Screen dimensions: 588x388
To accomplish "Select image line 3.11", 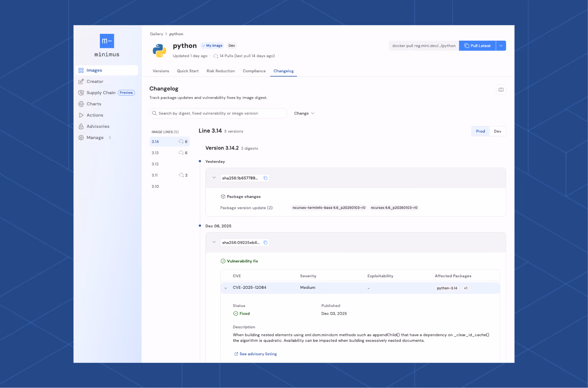I will point(170,175).
